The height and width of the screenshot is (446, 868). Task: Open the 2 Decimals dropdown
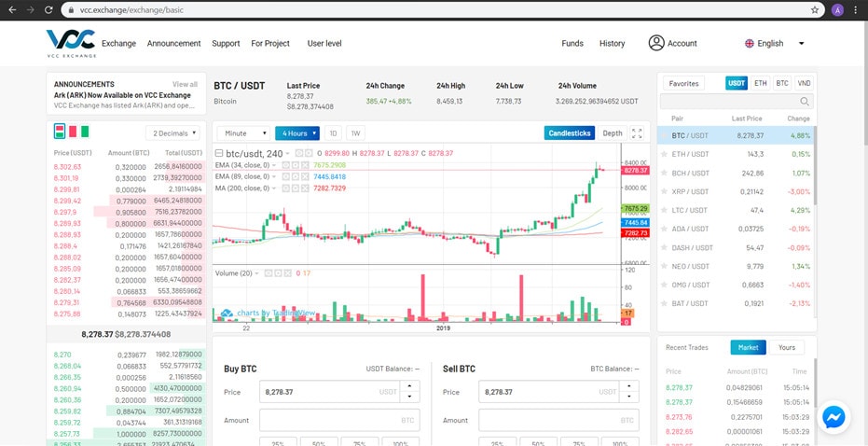(x=172, y=133)
